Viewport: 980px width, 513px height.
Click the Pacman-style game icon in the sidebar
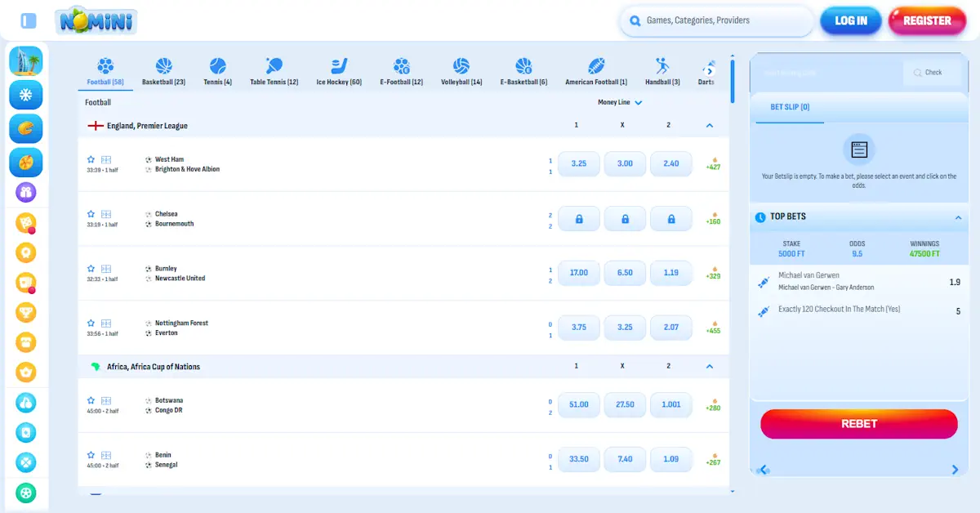click(x=25, y=128)
